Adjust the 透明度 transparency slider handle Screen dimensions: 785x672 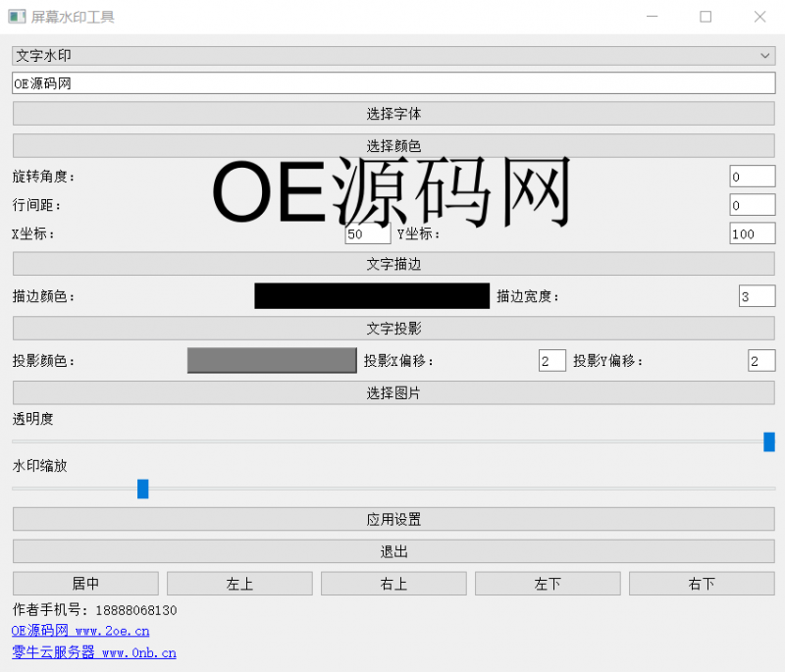click(770, 441)
